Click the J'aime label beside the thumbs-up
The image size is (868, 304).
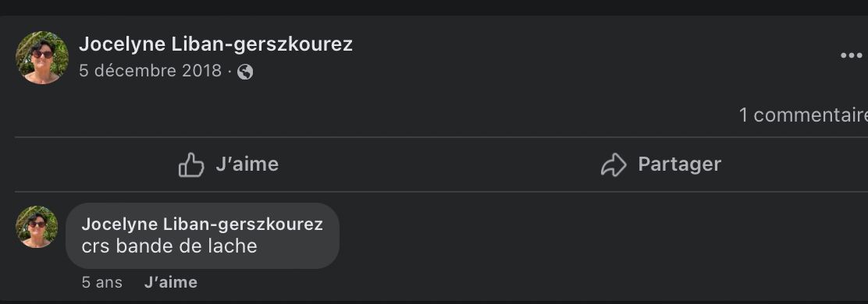coord(247,164)
